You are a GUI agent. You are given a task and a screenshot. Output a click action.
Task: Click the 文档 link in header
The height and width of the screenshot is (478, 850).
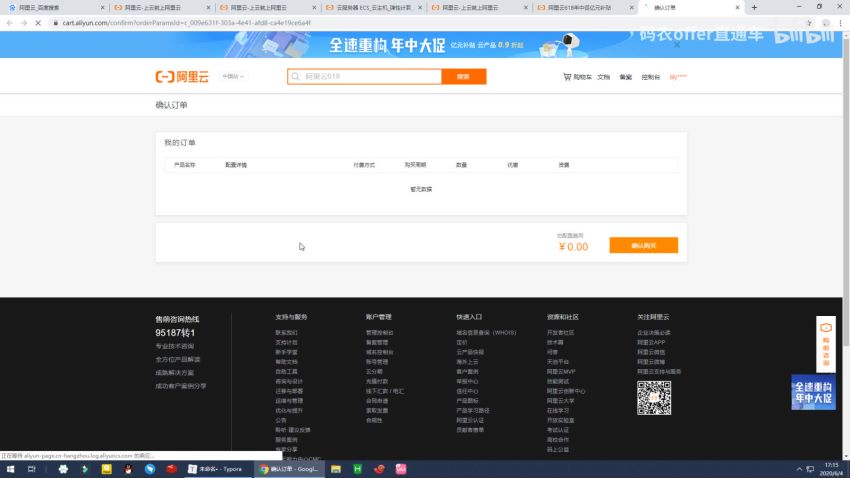point(603,76)
